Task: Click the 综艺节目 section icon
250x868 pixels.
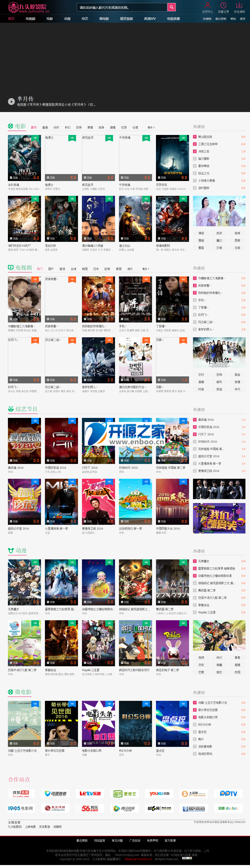Action: [11, 409]
